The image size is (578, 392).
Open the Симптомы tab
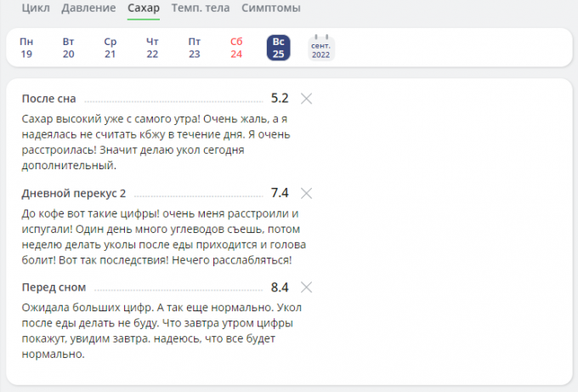(270, 9)
